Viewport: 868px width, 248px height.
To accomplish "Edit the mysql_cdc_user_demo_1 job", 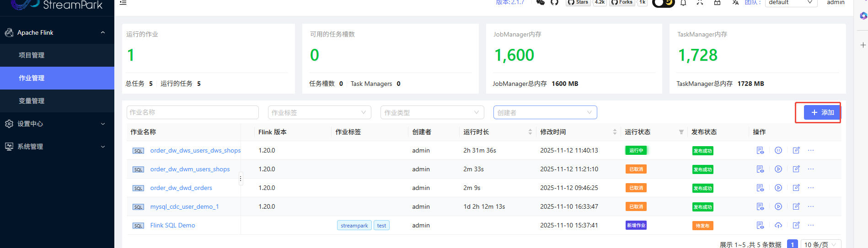I will coord(796,206).
